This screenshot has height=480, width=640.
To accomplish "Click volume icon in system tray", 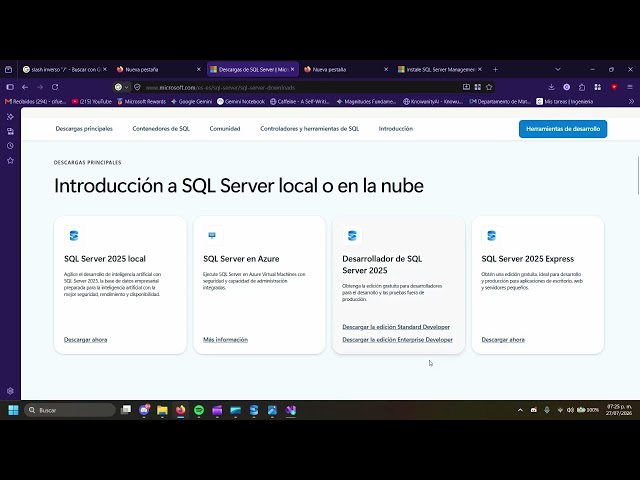I will click(570, 410).
